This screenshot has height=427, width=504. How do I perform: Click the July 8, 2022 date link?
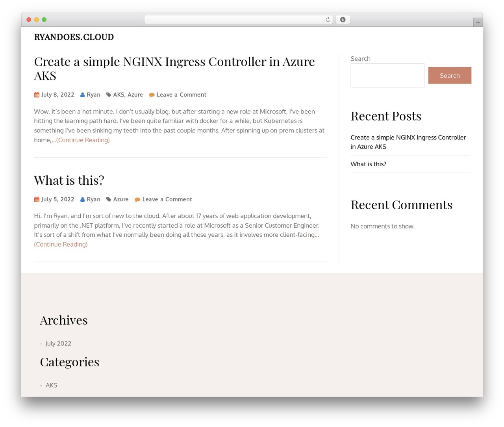[x=58, y=95]
